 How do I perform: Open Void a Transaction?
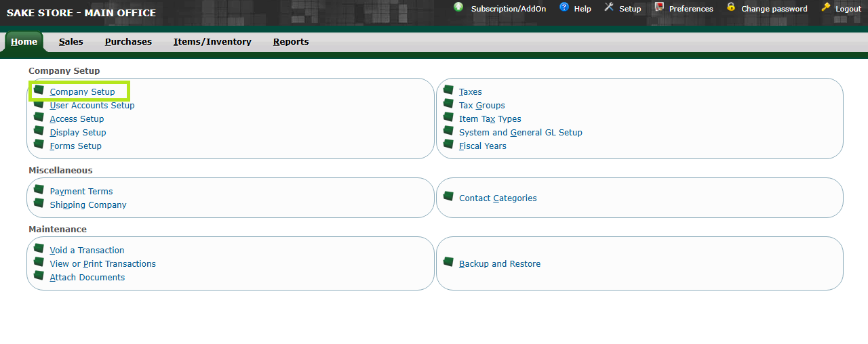coord(87,251)
